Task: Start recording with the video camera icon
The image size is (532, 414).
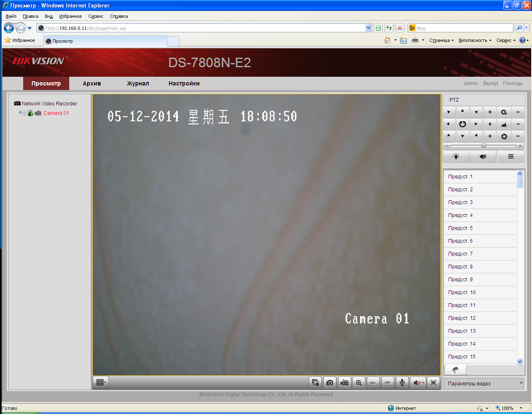Action: coord(344,382)
